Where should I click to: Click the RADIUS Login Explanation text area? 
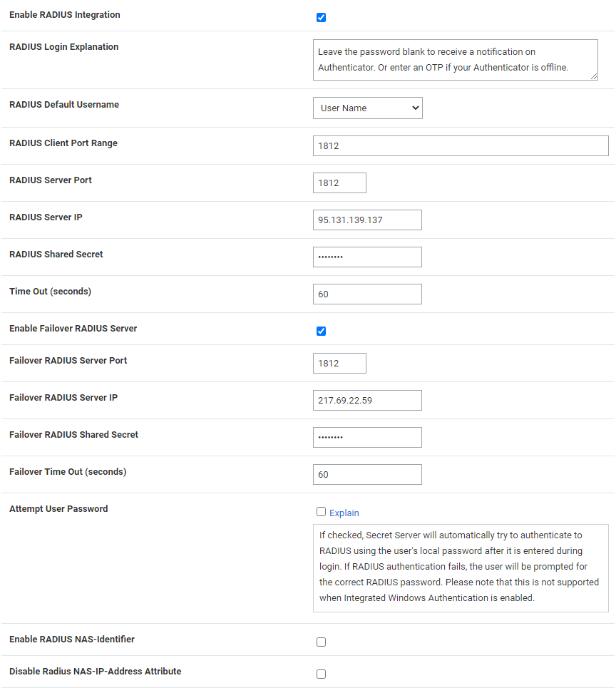(x=455, y=60)
